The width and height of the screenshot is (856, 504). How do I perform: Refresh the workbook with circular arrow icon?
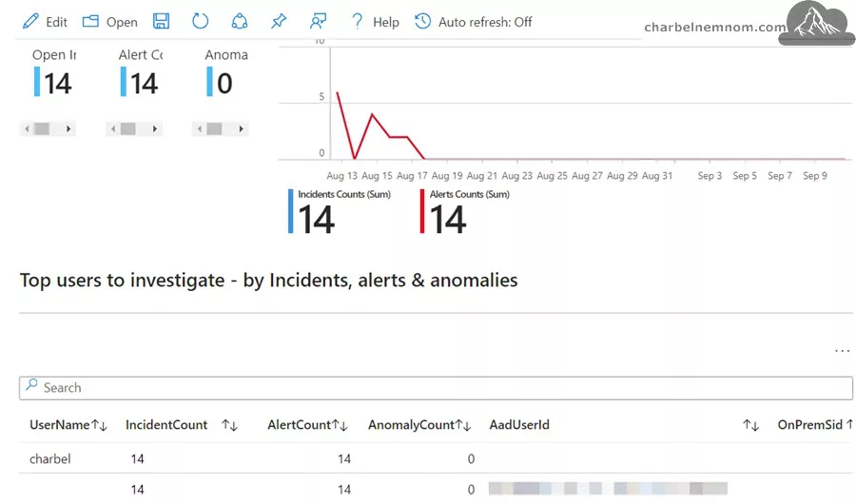pos(201,21)
